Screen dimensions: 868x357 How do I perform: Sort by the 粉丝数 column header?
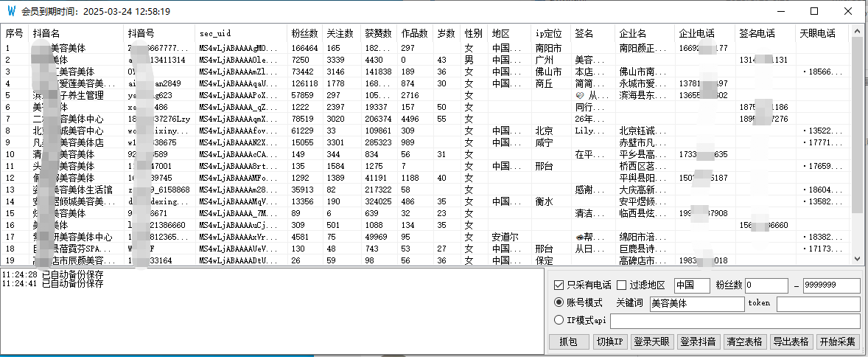pos(305,33)
